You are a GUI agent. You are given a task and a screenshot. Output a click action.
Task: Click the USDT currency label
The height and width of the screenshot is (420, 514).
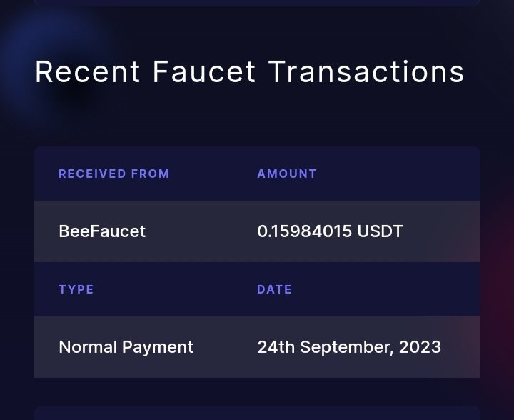click(380, 231)
